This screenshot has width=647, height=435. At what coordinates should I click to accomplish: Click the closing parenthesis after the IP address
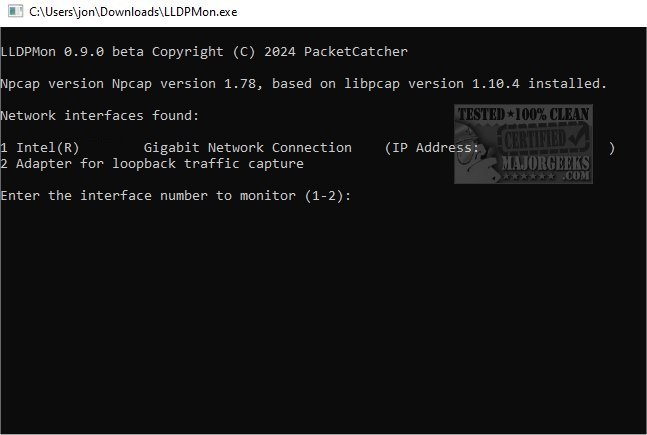611,147
